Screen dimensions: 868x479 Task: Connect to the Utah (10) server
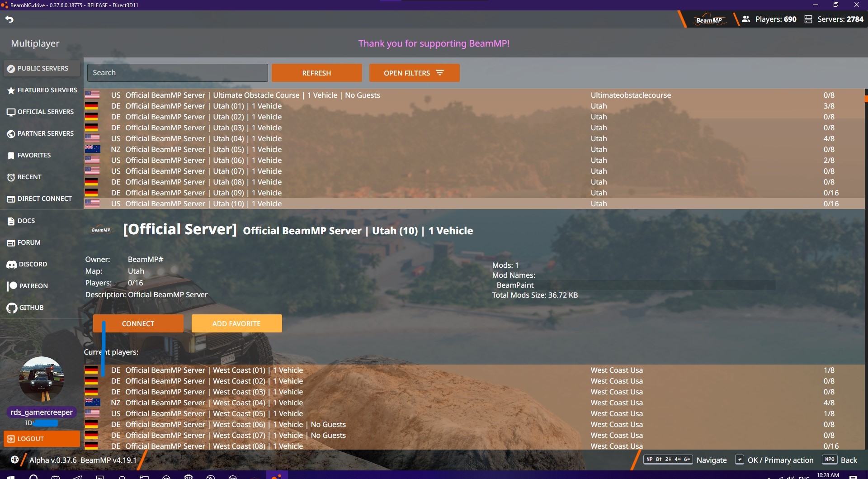(138, 323)
